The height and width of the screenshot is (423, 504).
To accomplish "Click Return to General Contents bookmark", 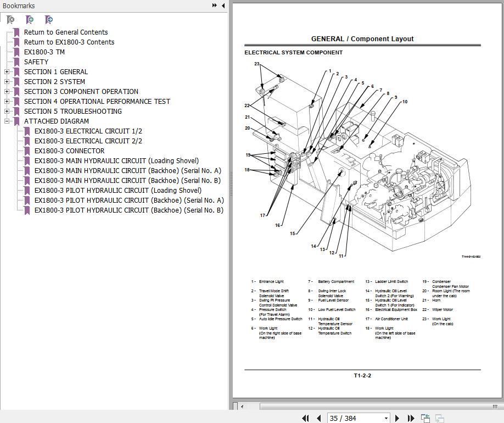I will pyautogui.click(x=66, y=32).
